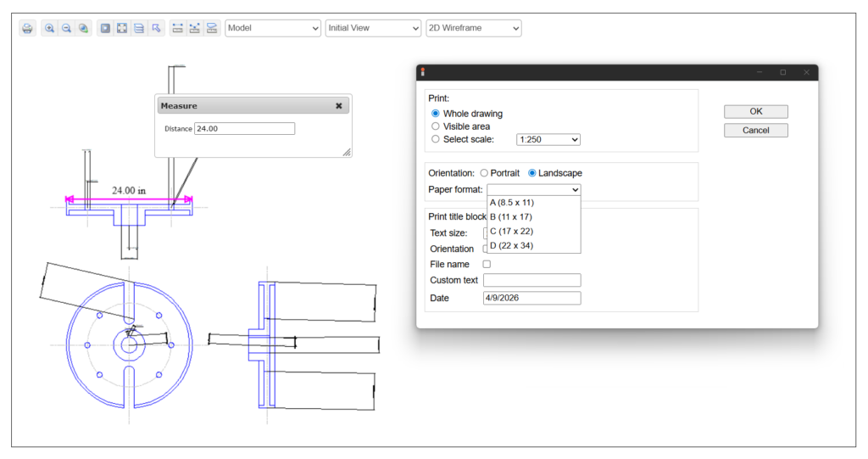Click the Paper format: label
The width and height of the screenshot is (868, 459).
coord(455,189)
